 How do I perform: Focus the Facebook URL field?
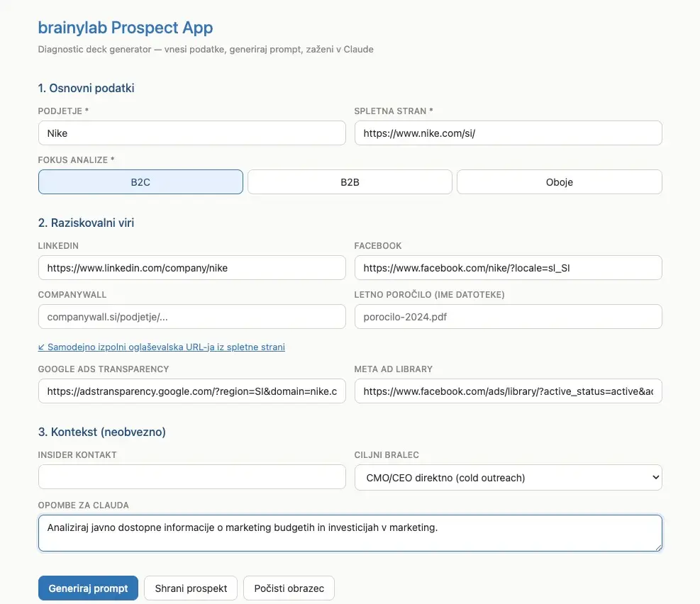coord(507,267)
